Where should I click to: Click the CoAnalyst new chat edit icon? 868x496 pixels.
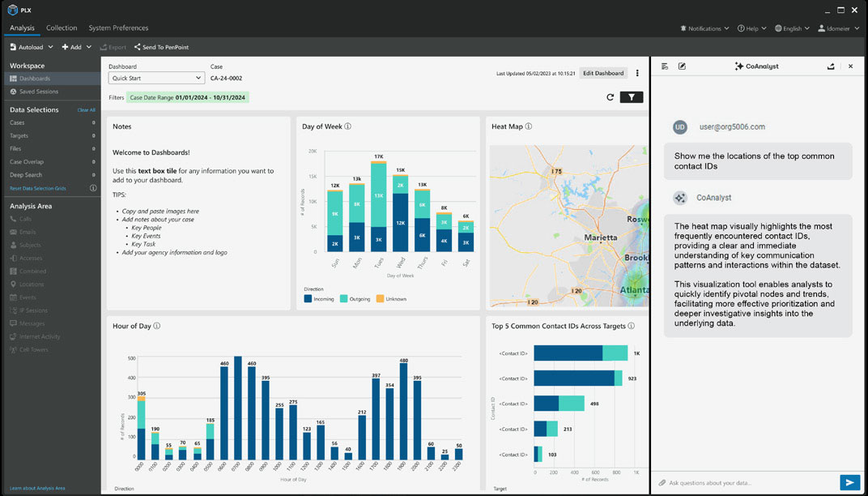(682, 66)
